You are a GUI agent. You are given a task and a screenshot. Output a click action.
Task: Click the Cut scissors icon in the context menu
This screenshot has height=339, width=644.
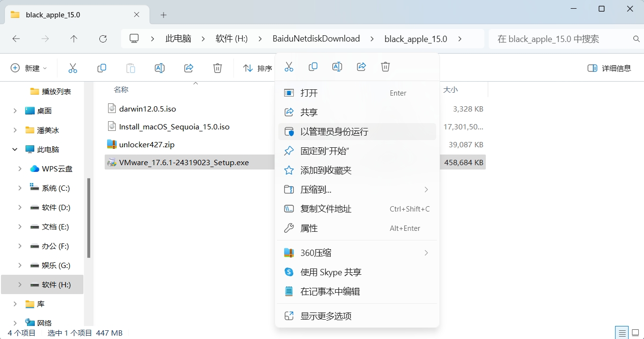click(x=289, y=67)
